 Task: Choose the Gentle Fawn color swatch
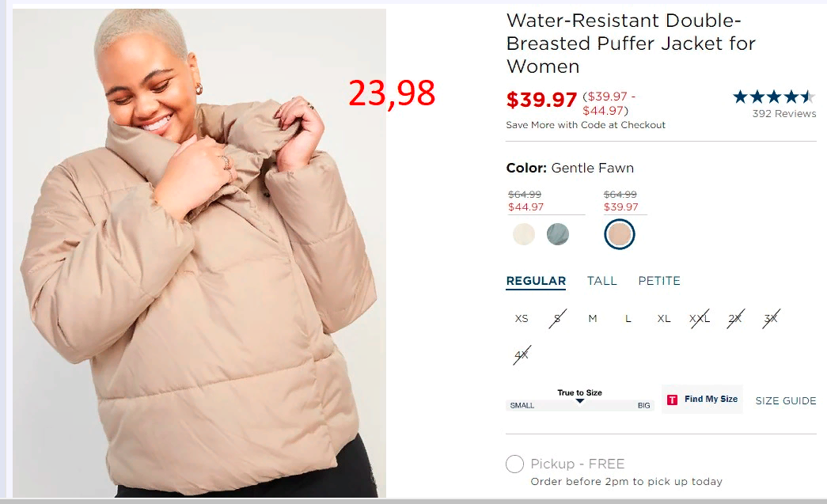point(619,234)
